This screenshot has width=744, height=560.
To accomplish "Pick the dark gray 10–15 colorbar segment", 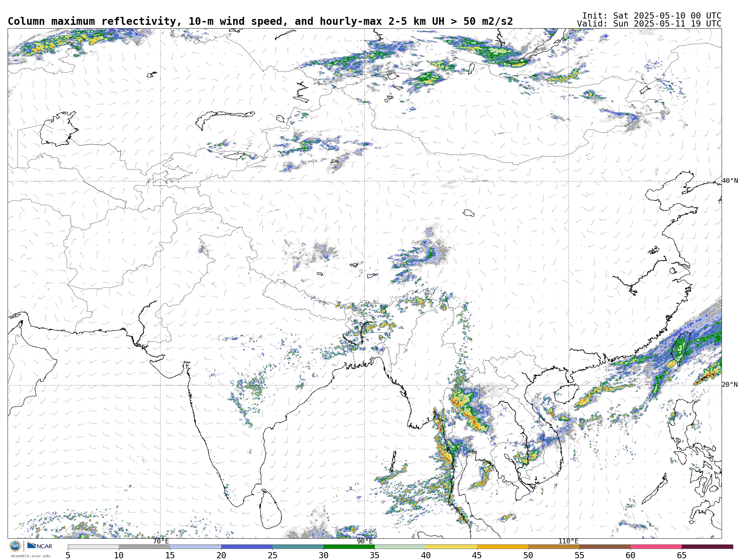I will (x=144, y=547).
